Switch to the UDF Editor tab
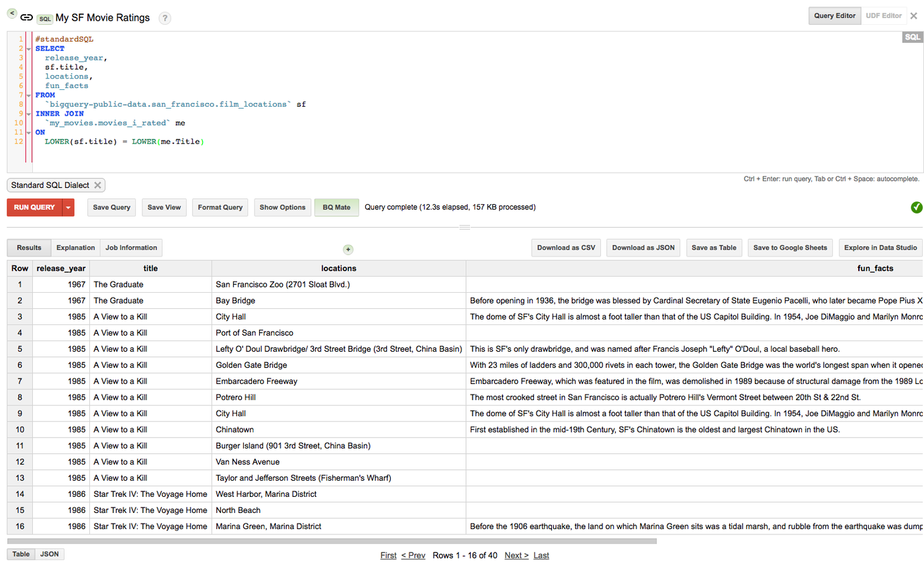Image resolution: width=924 pixels, height=562 pixels. click(x=884, y=15)
